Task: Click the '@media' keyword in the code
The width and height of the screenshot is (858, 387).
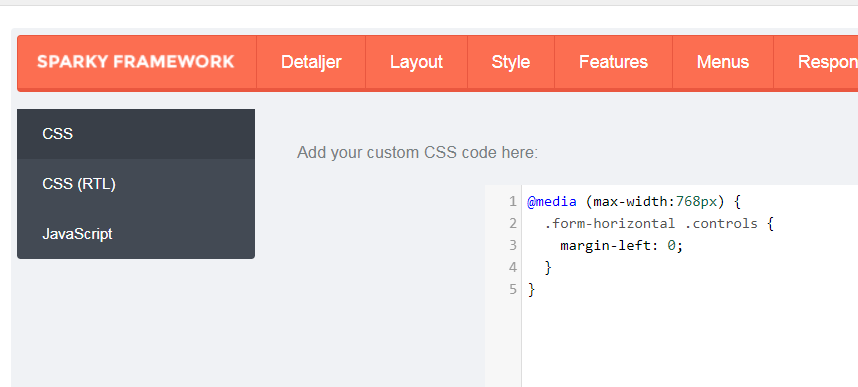Action: [552, 201]
